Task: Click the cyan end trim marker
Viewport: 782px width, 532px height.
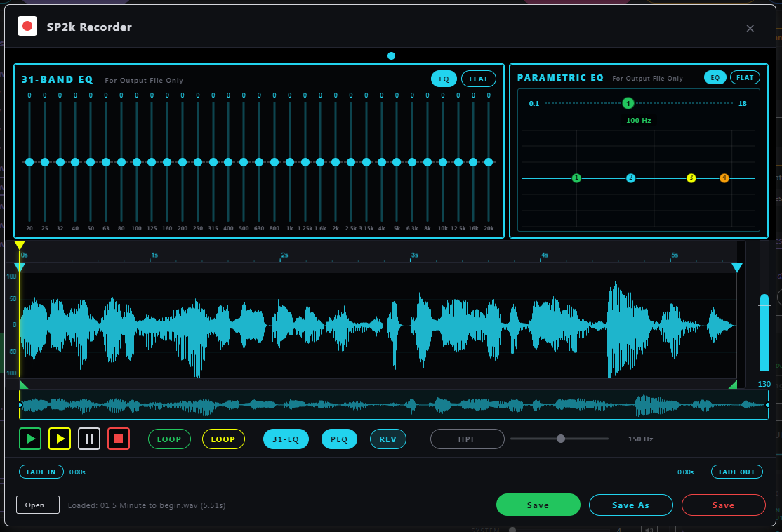Action: [x=736, y=267]
